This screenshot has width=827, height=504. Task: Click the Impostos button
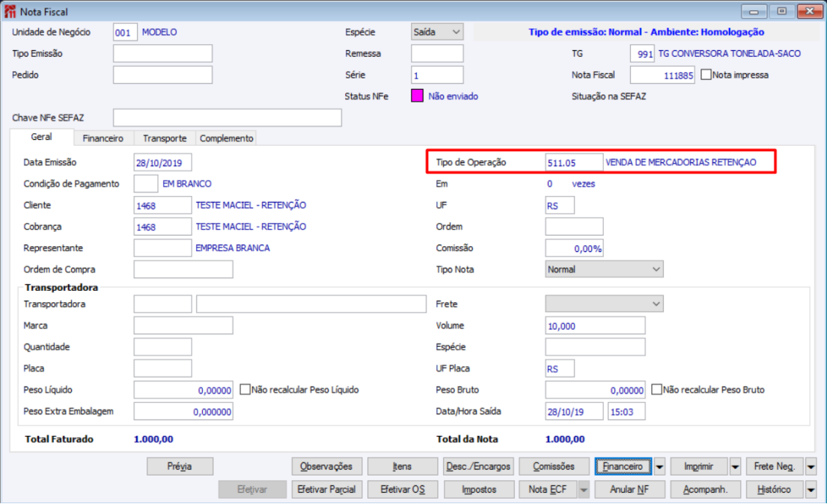pyautogui.click(x=479, y=490)
